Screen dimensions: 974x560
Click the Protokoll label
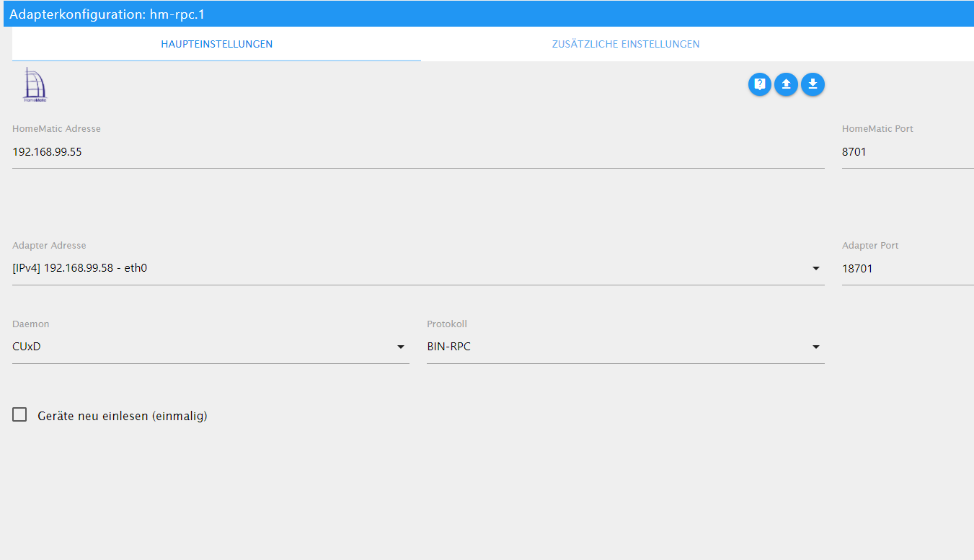click(447, 324)
